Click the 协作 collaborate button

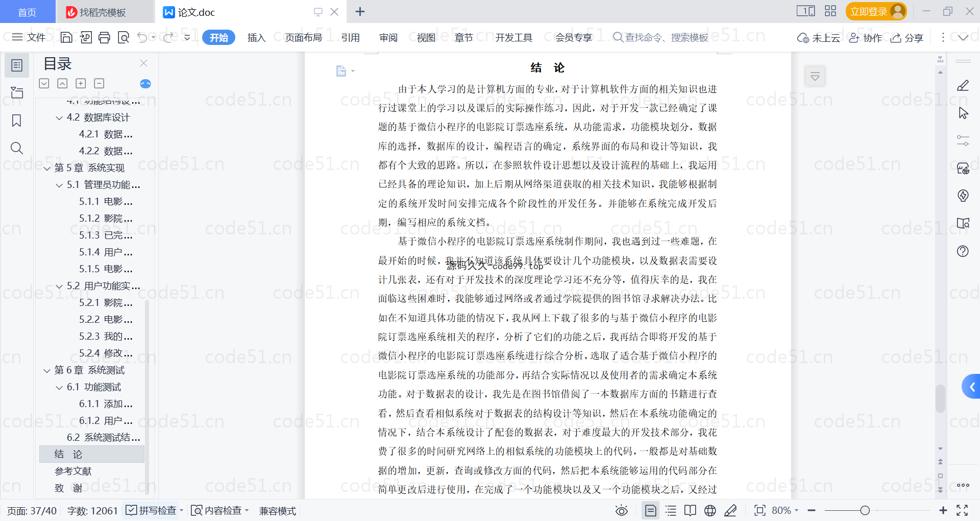click(865, 37)
